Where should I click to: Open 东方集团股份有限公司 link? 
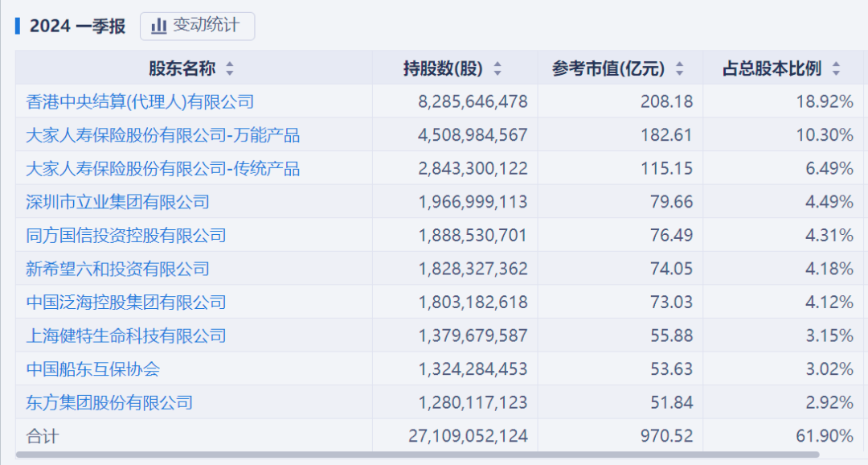click(109, 402)
